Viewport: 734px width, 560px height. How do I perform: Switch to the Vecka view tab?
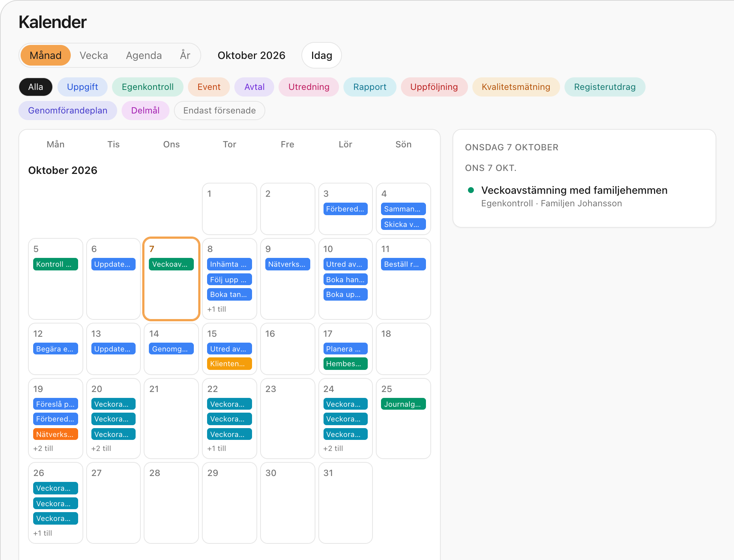94,55
